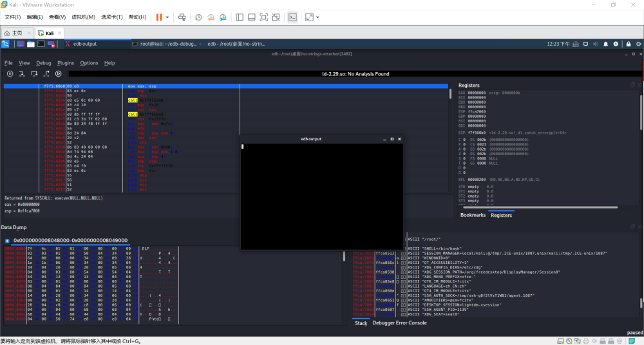Open dropdown next to stretch display icon

317,17
